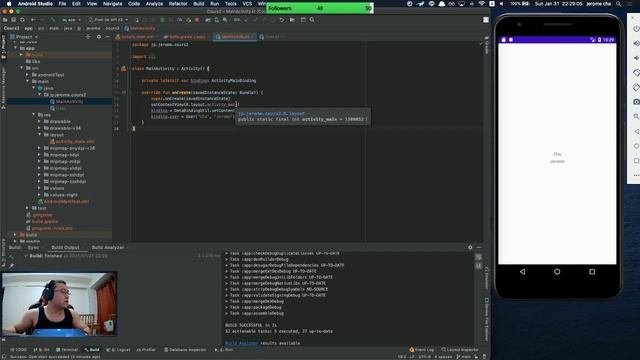This screenshot has width=640, height=360.
Task: Open Logcat tool window button
Action: pos(118,350)
